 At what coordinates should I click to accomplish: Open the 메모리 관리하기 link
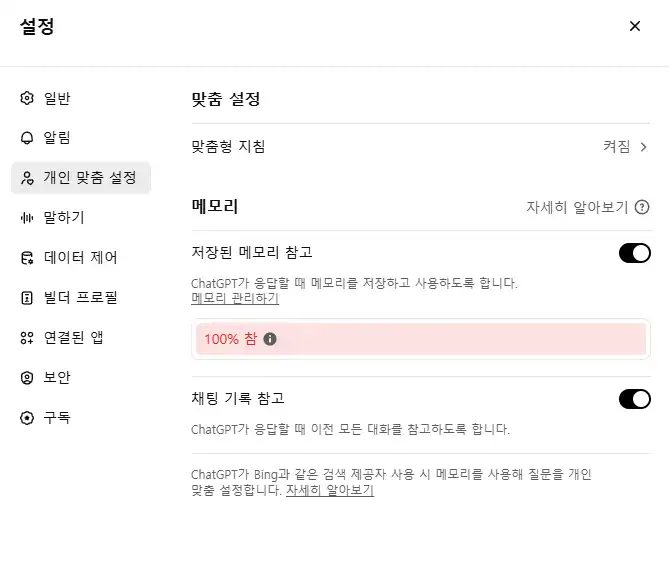235,298
